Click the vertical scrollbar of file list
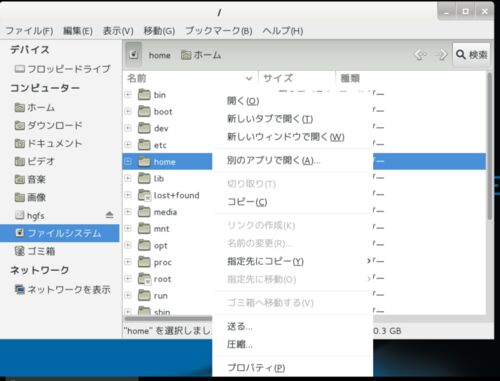 489,147
